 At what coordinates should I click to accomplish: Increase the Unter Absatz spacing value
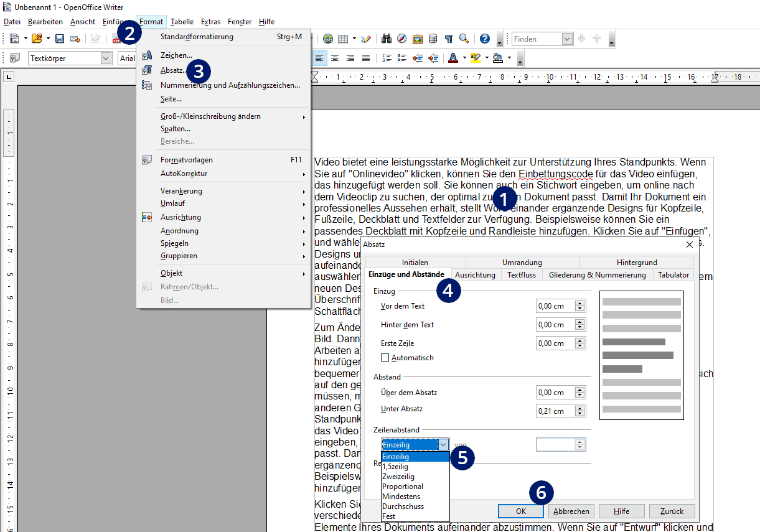[x=580, y=409]
